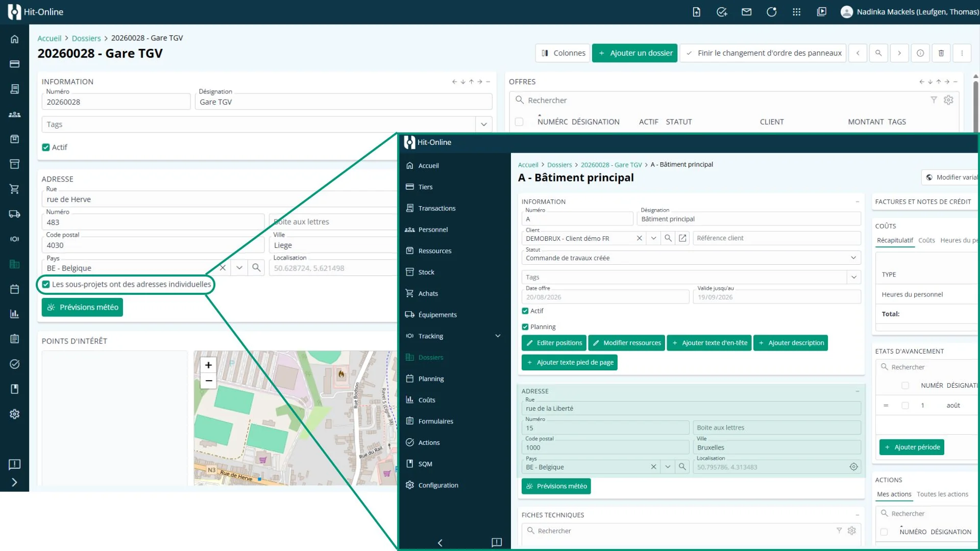Open the Offres panel settings gear

(x=948, y=100)
